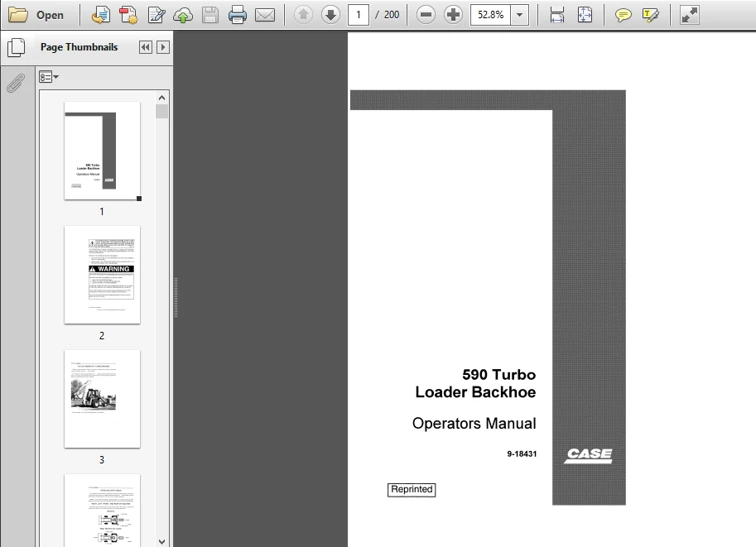The width and height of the screenshot is (756, 547).
Task: Click the panel divider grip handle
Action: point(176,297)
